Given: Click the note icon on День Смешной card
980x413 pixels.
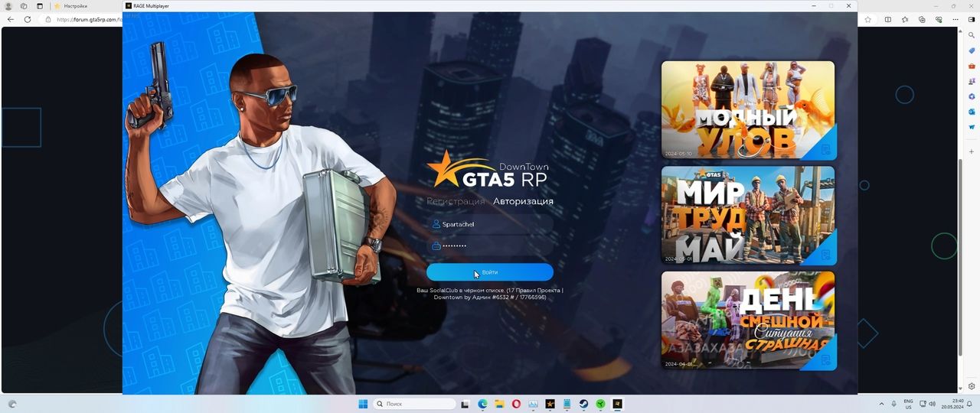Looking at the screenshot, I should (826, 360).
